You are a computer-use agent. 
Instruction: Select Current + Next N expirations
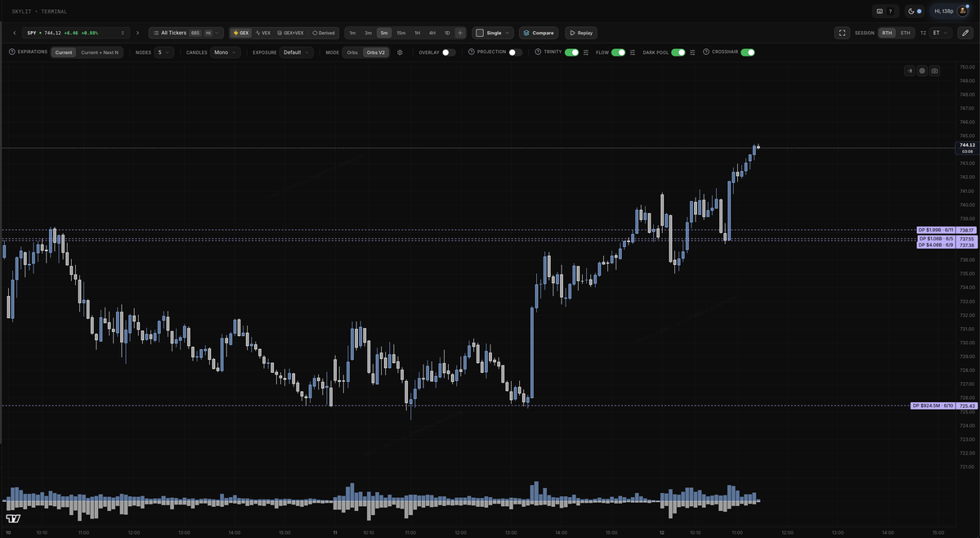click(x=100, y=52)
